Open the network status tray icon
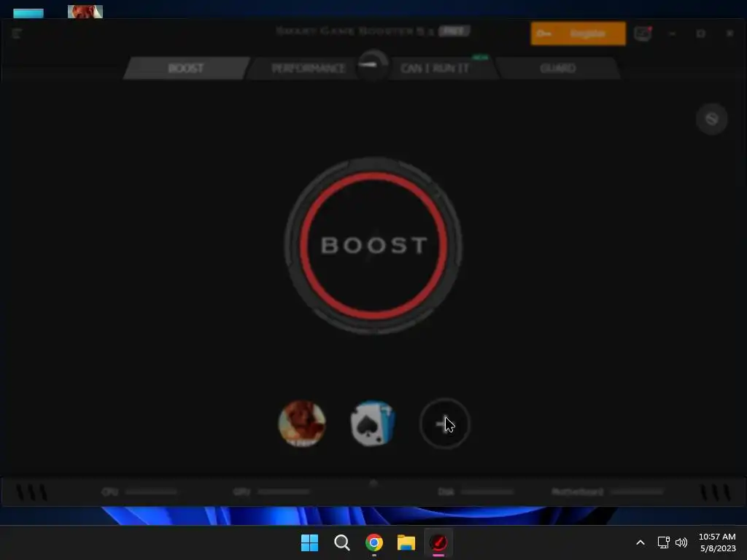Viewport: 747px width, 560px height. click(663, 542)
